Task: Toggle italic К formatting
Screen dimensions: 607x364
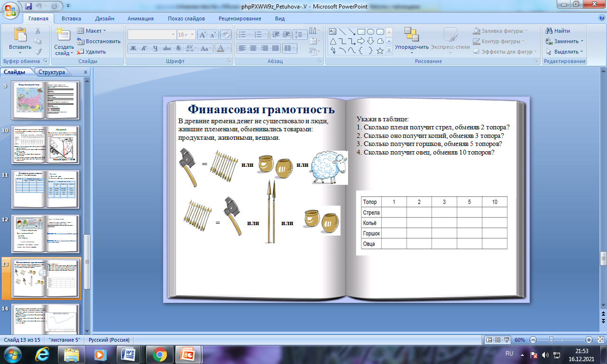Action: pos(144,48)
